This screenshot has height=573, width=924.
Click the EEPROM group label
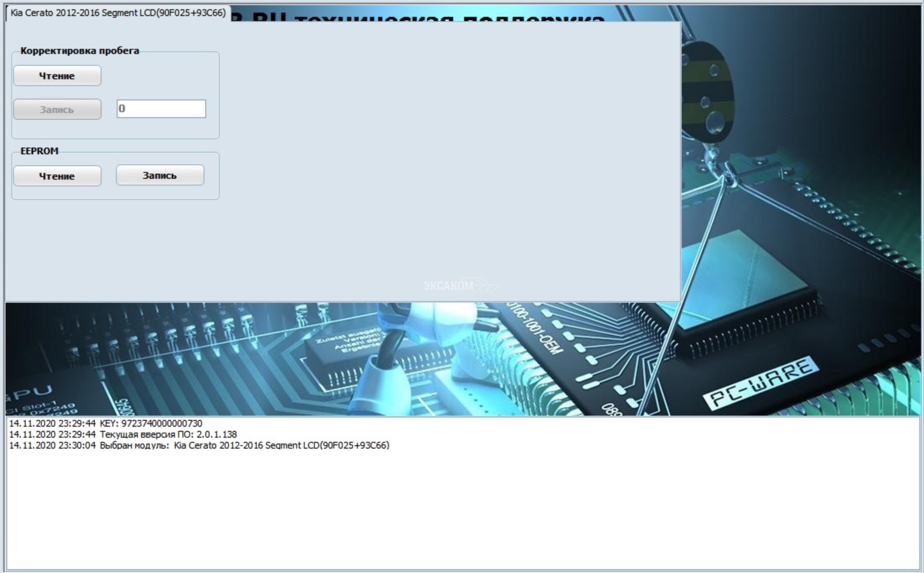(39, 151)
